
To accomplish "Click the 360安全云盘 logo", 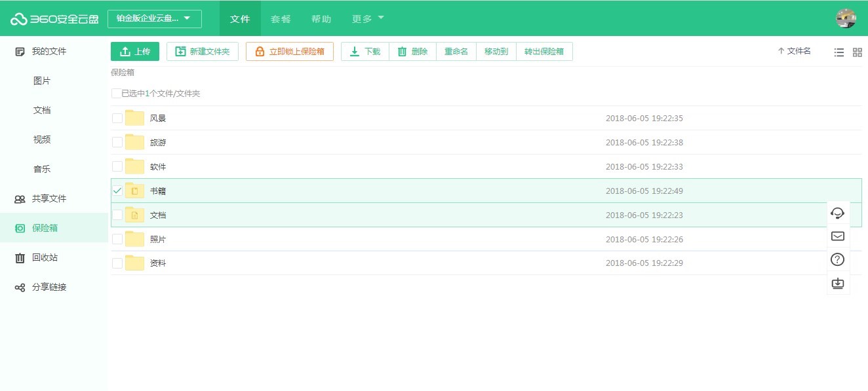I will click(54, 19).
